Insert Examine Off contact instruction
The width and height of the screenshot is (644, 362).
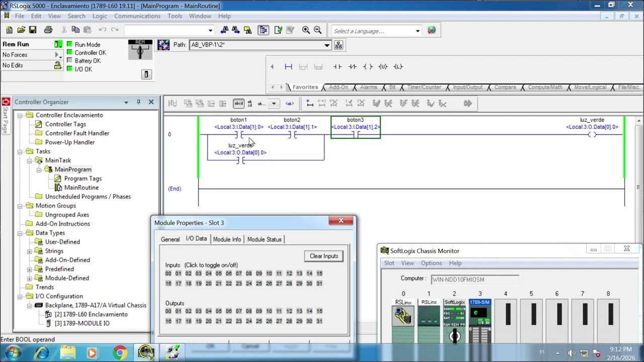[352, 66]
